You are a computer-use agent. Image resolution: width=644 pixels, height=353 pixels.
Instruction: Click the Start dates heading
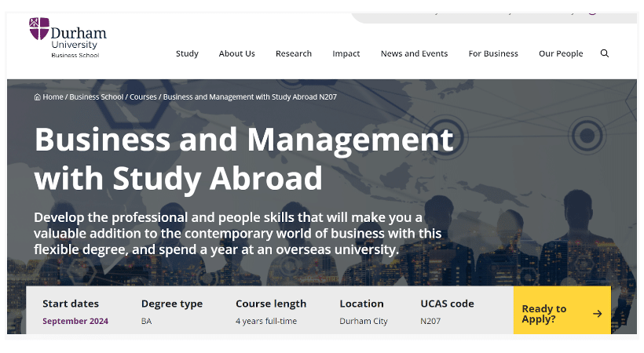71,304
